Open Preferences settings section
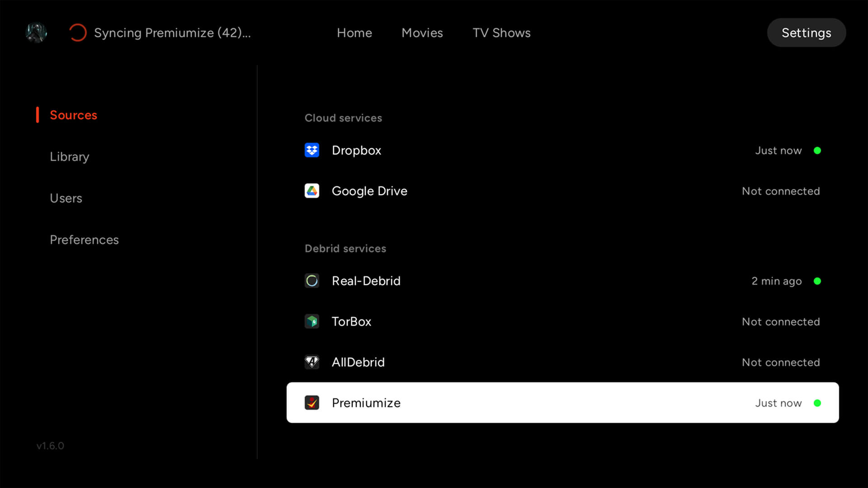 coord(84,239)
